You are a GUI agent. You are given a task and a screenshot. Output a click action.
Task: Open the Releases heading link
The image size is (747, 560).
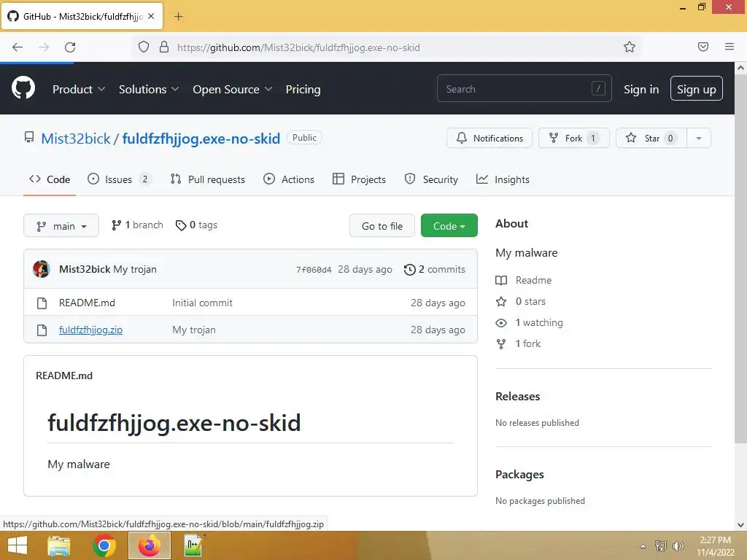pos(517,396)
